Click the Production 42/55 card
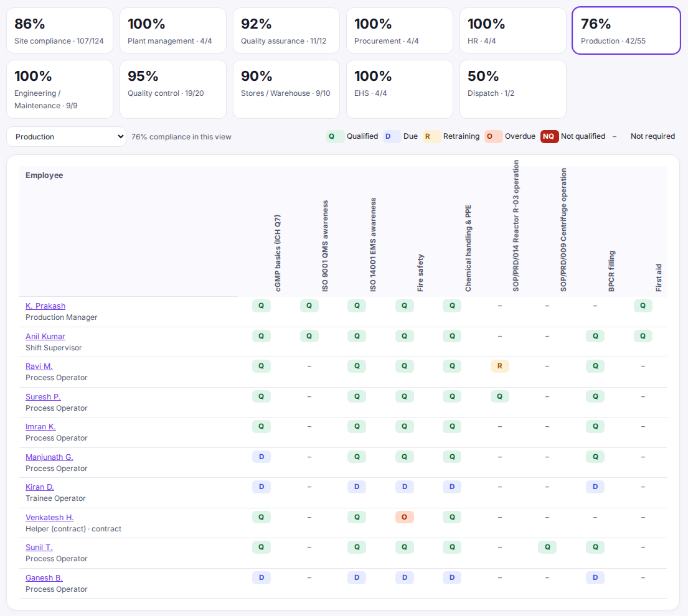688x616 pixels. 626,30
